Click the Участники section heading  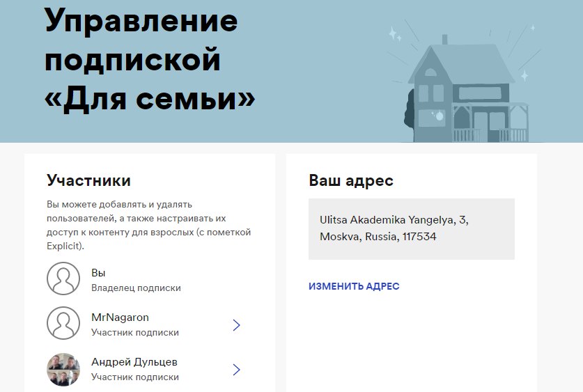click(88, 180)
